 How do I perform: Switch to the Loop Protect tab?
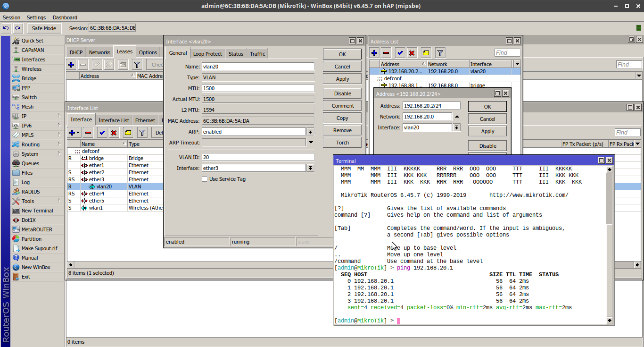coord(207,54)
